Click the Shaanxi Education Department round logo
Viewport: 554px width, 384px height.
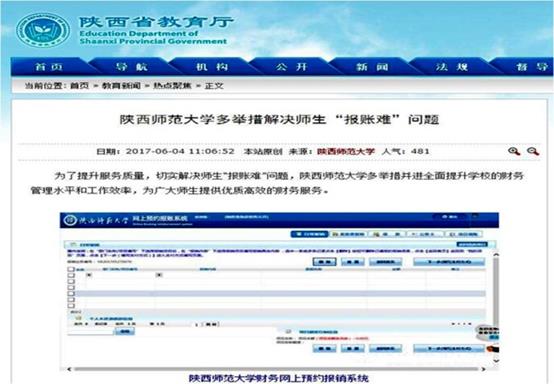(43, 30)
